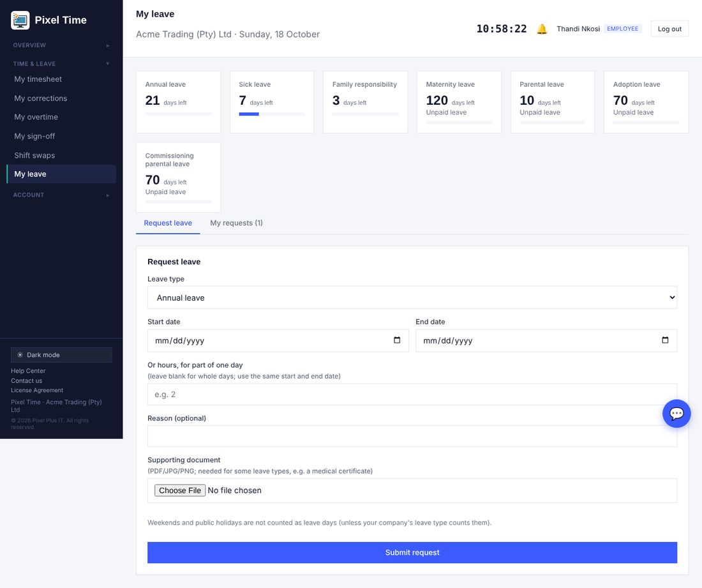Navigate to My overtime
Image resolution: width=702 pixels, height=588 pixels.
(61, 117)
